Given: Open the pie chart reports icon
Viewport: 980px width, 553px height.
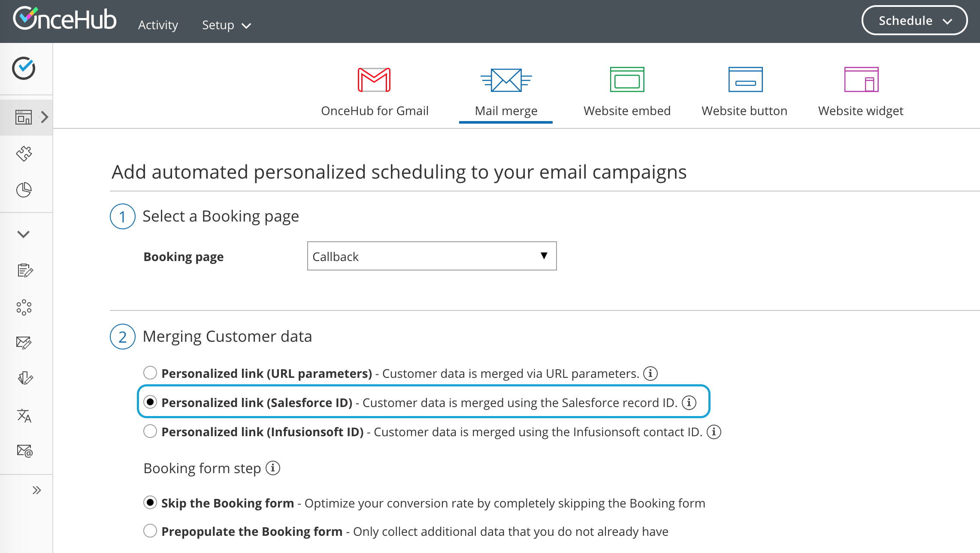Looking at the screenshot, I should click(24, 190).
